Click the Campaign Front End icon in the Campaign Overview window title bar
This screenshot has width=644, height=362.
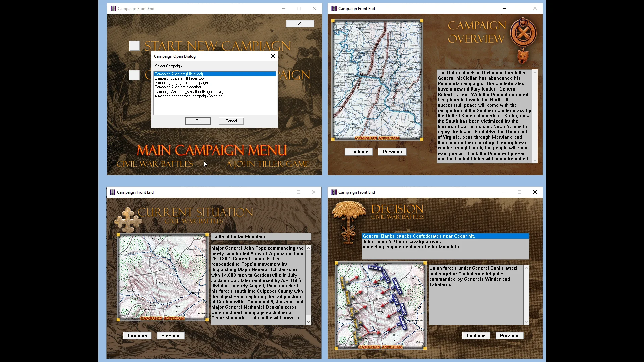[x=334, y=8]
